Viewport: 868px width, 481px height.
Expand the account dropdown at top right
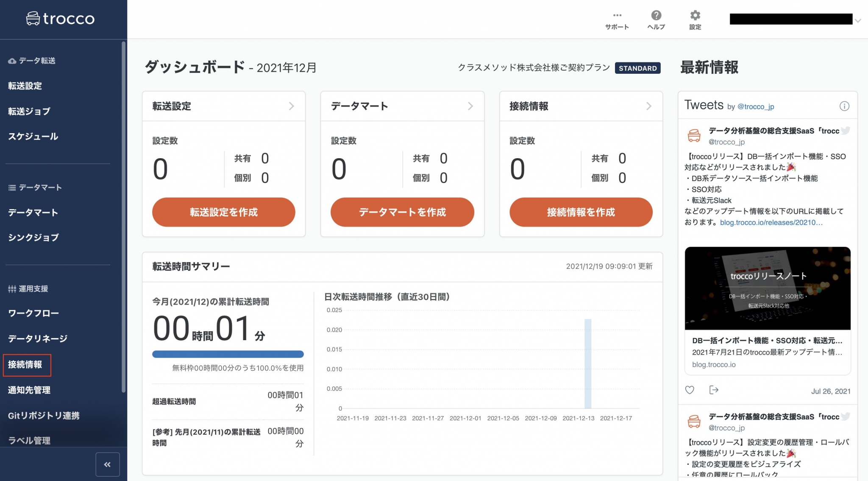[859, 20]
